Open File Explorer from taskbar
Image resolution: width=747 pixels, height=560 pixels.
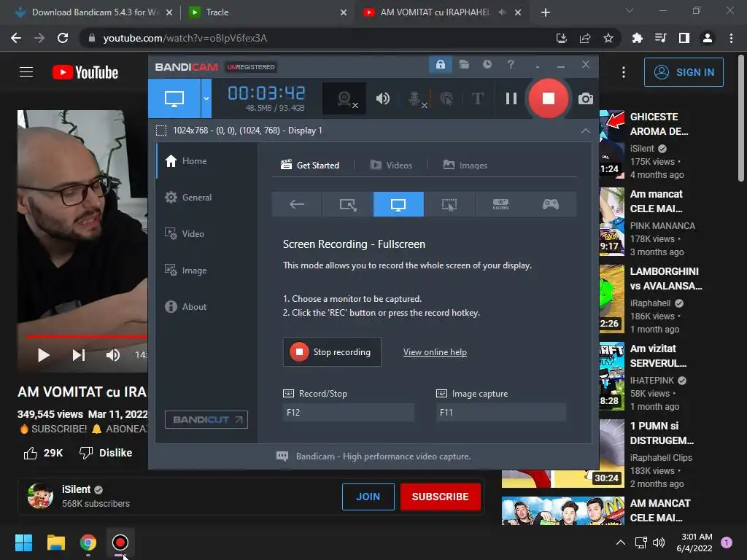[55, 542]
